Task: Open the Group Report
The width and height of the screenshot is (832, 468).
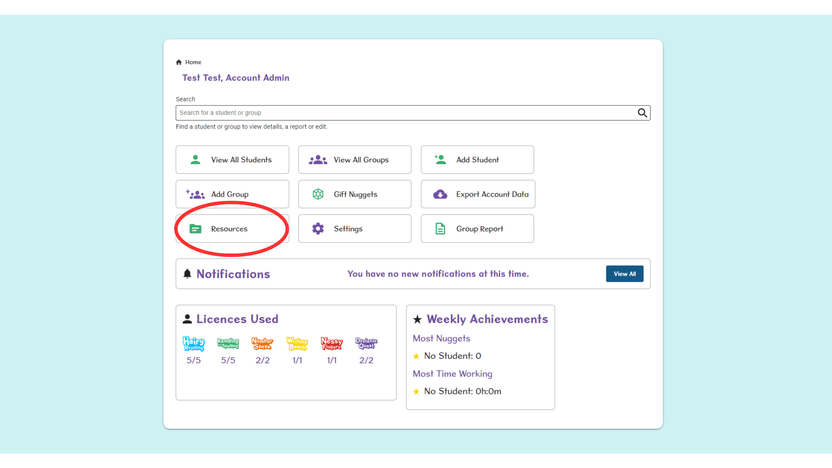Action: [x=478, y=229]
